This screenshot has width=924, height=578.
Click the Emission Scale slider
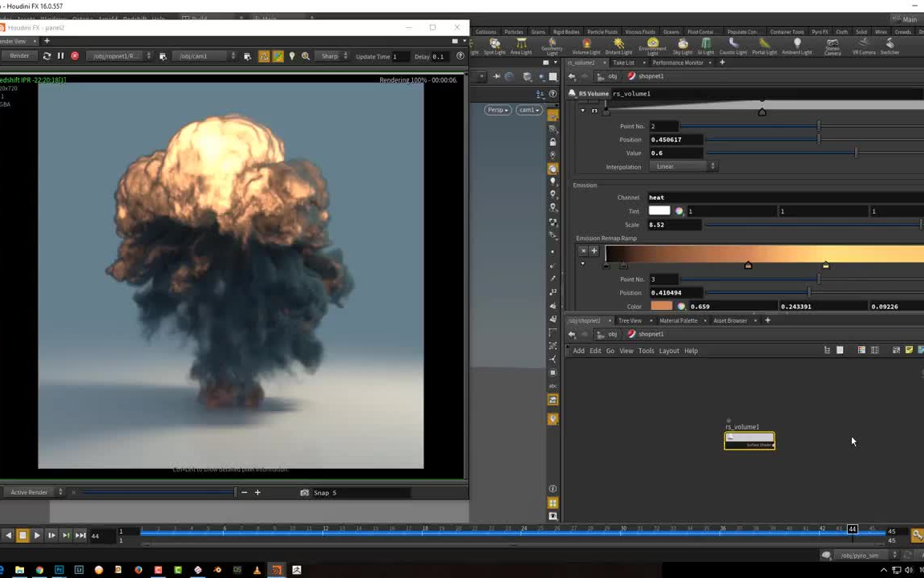tap(814, 225)
